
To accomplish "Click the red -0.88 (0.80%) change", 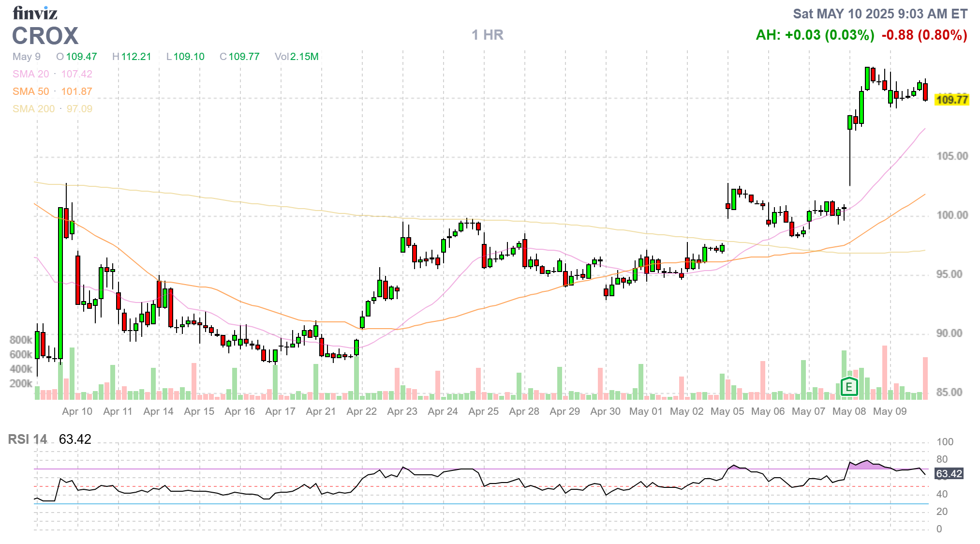I will click(924, 35).
